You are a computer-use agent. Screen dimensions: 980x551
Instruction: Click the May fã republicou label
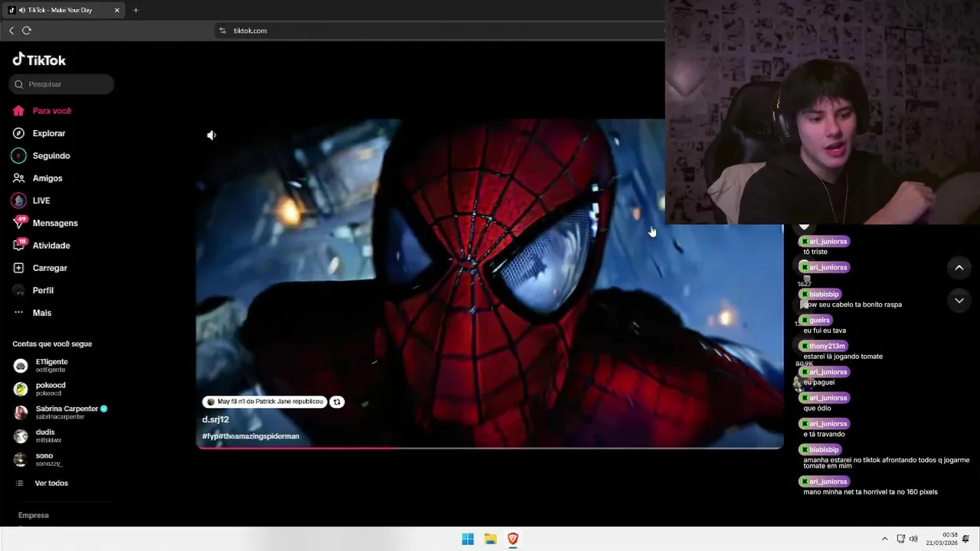265,402
